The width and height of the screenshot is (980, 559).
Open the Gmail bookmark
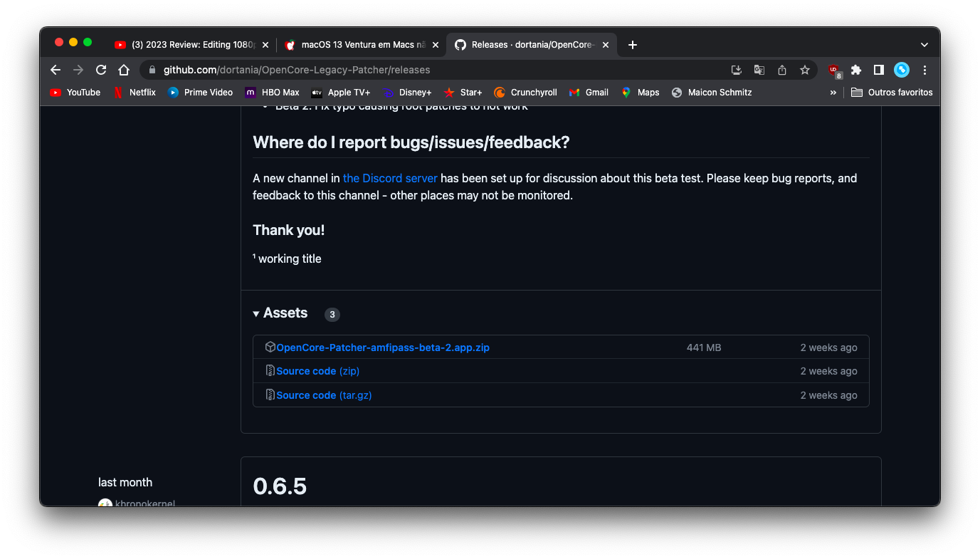589,93
